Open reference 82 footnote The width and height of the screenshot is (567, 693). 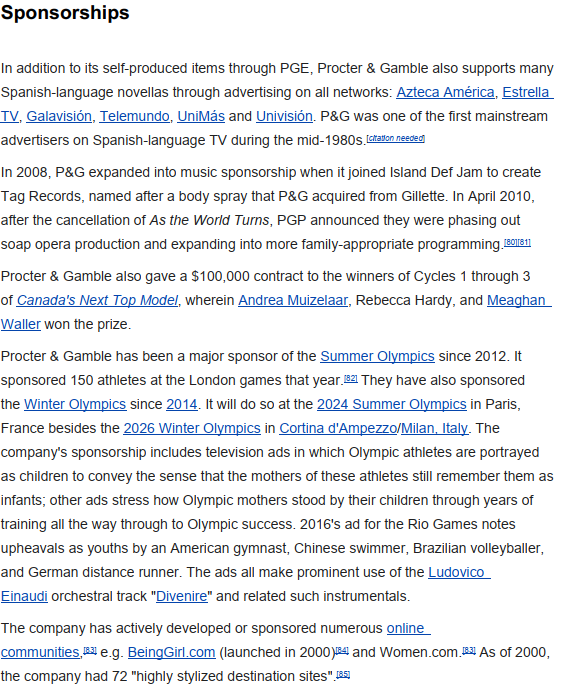(350, 378)
